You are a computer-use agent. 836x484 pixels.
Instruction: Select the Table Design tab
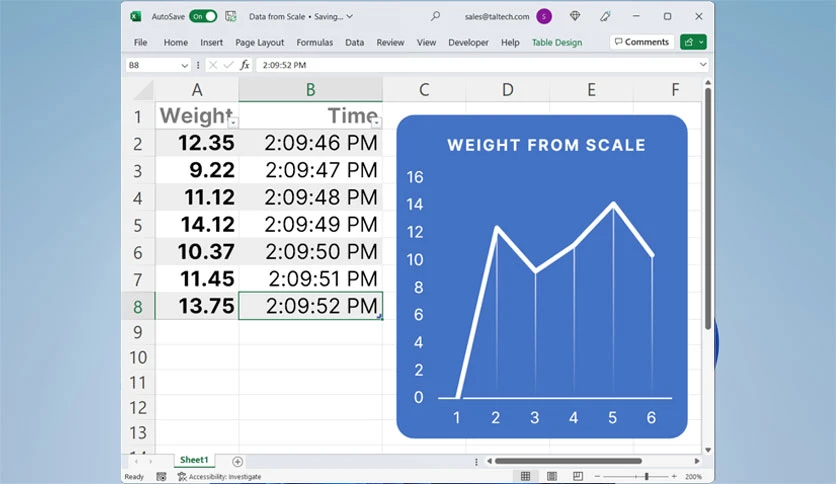pyautogui.click(x=557, y=42)
